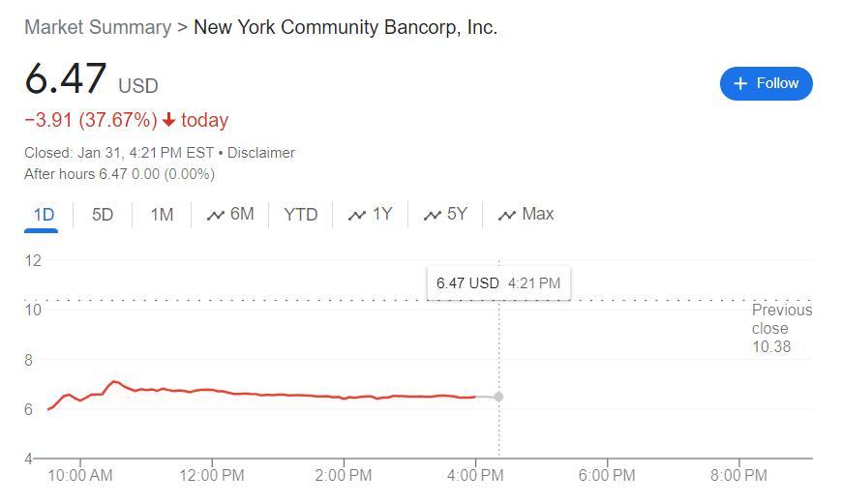Viewport: 842px width, 504px height.
Task: Click the trend icon beside Max
Action: 507,216
